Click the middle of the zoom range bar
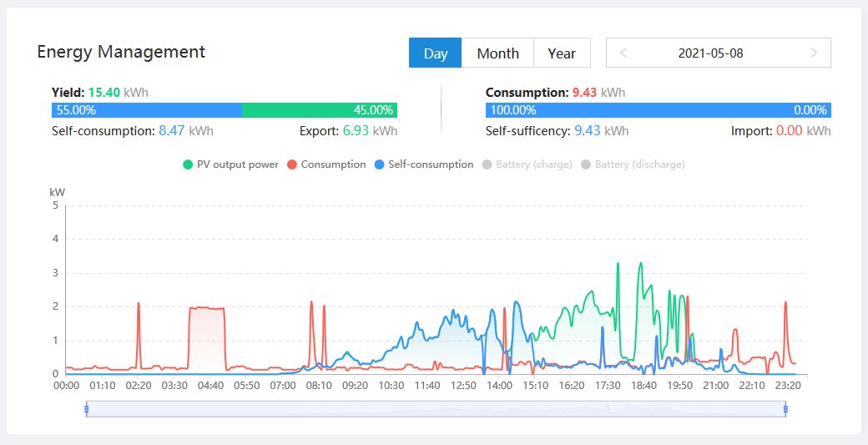 click(x=436, y=408)
